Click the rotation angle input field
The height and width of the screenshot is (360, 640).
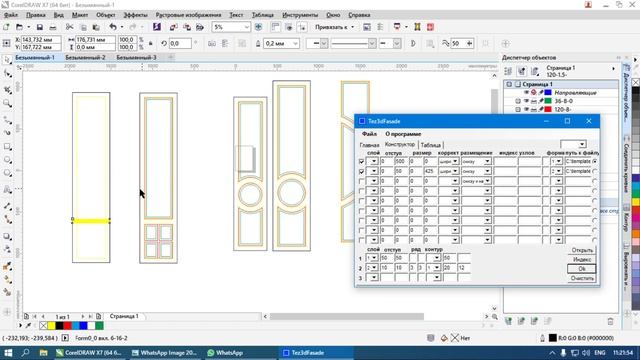[180, 43]
